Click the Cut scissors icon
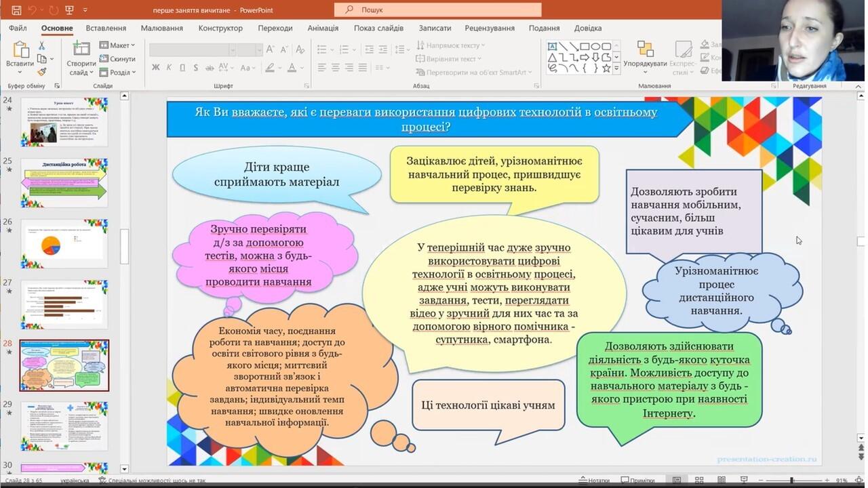 click(41, 45)
